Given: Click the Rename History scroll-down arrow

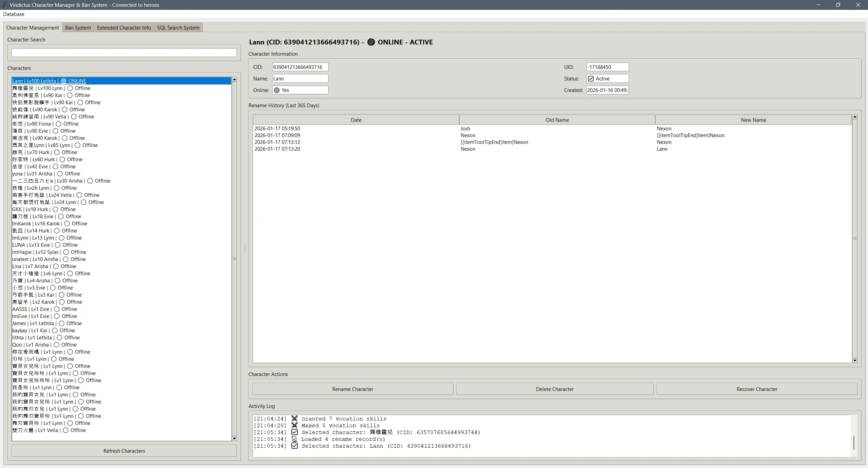Looking at the screenshot, I should click(855, 360).
